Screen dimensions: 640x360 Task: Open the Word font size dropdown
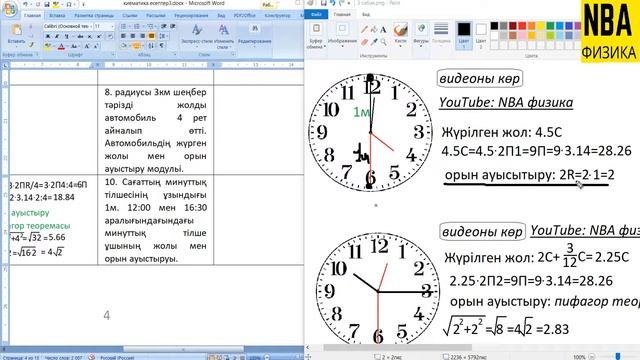tap(104, 26)
